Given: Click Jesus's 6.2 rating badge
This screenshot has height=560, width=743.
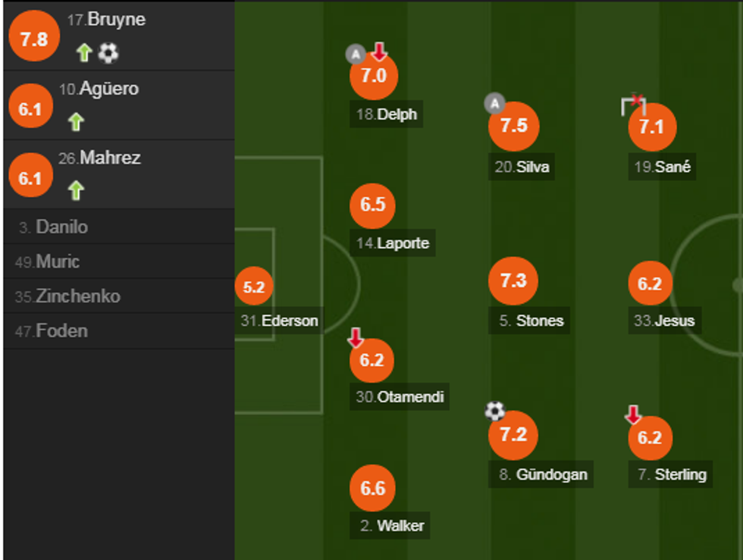Looking at the screenshot, I should click(x=650, y=283).
